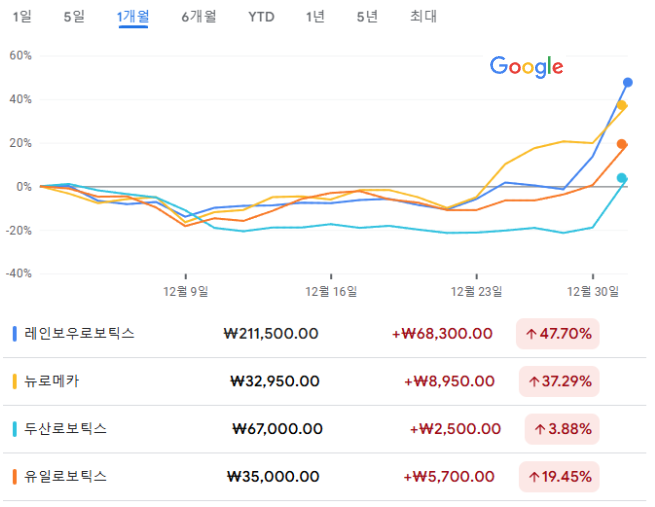The width and height of the screenshot is (655, 507).
Task: Show the 1년 range tab
Action: (x=315, y=17)
